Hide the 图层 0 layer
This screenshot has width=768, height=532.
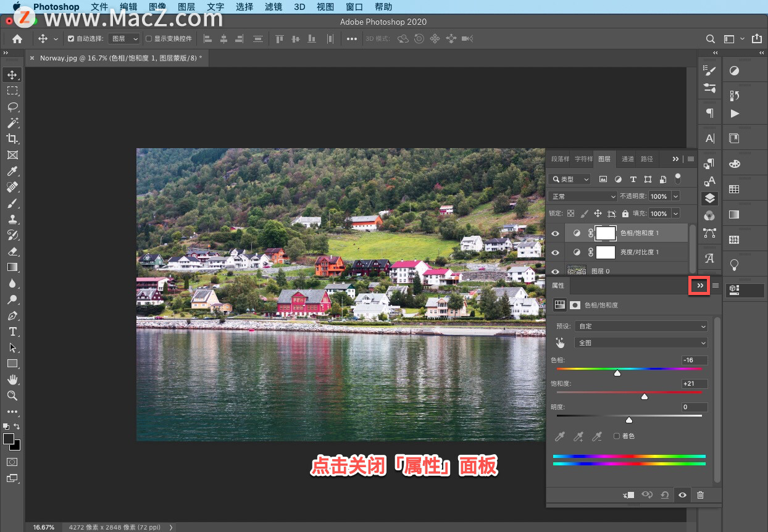[555, 271]
